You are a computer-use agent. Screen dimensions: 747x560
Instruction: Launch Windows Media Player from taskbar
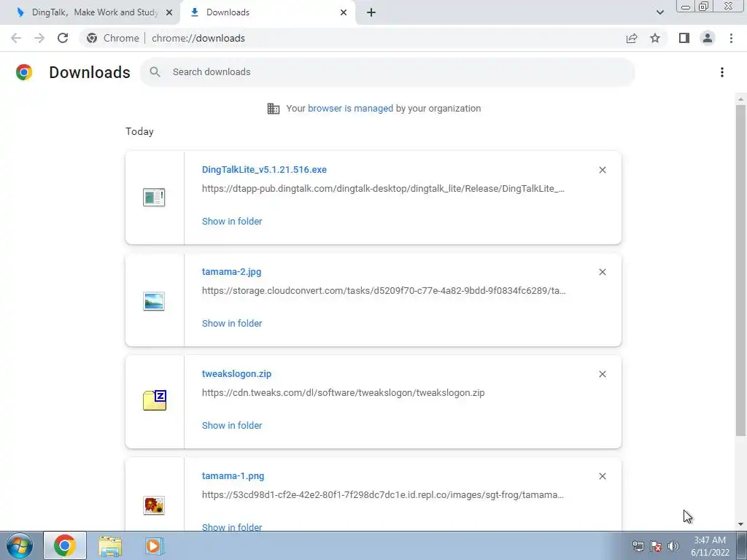[155, 545]
